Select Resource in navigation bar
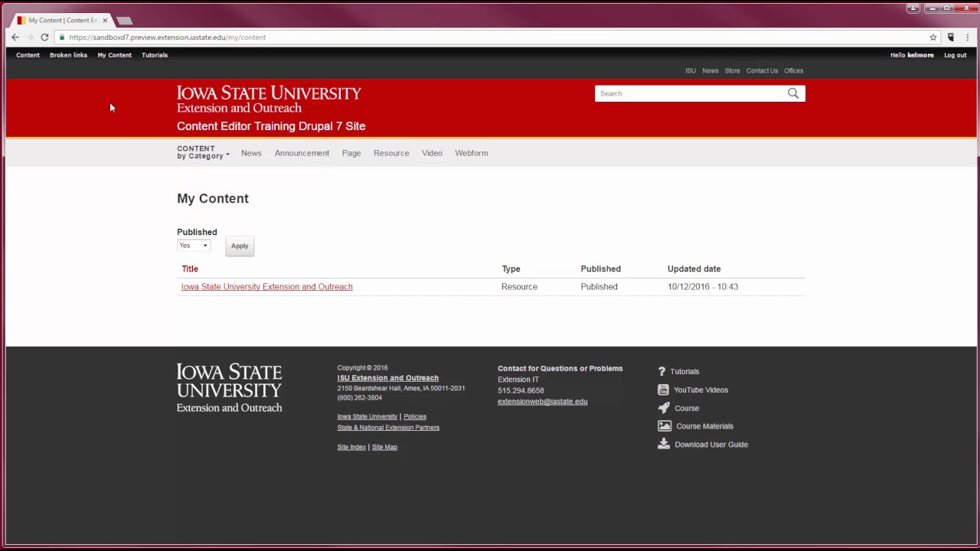This screenshot has width=980, height=551. (391, 153)
